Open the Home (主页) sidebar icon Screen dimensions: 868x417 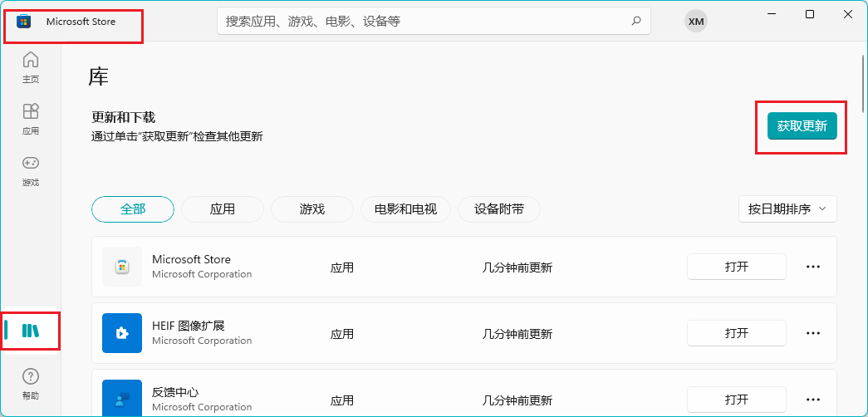(31, 67)
